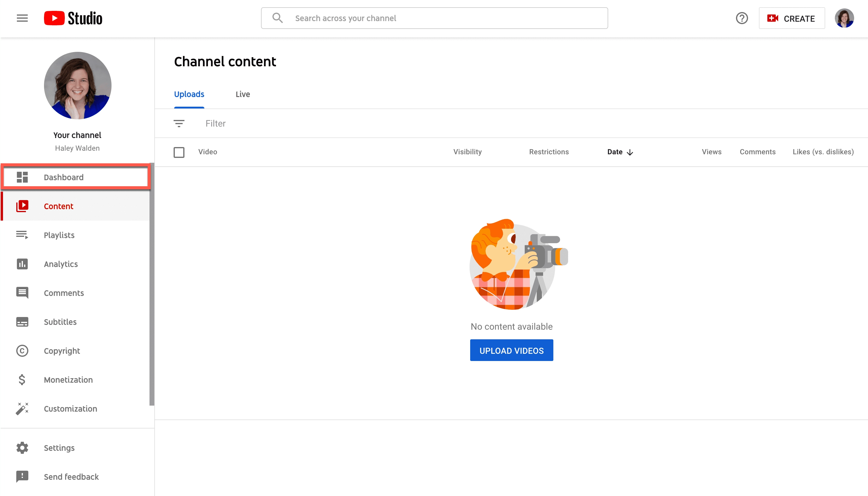Image resolution: width=868 pixels, height=496 pixels.
Task: Open the Subtitles section
Action: [60, 322]
